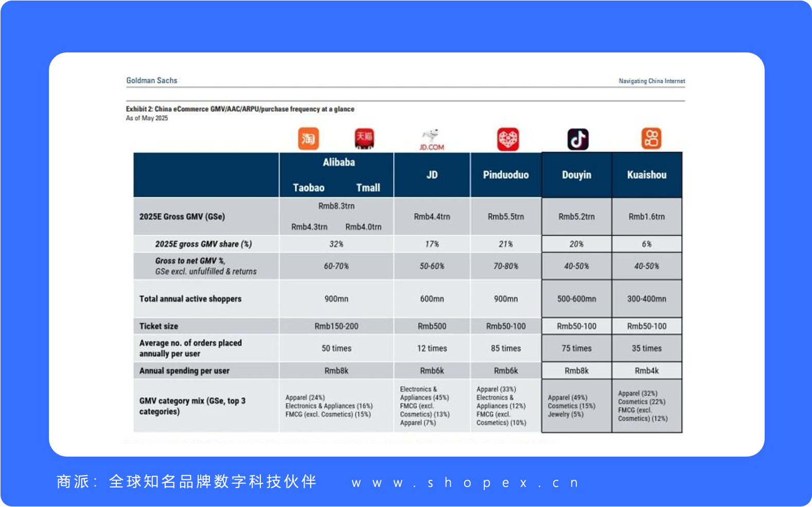This screenshot has width=812, height=507.
Task: Click the 300-400mn Kuaishou shoppers cell
Action: point(647,299)
